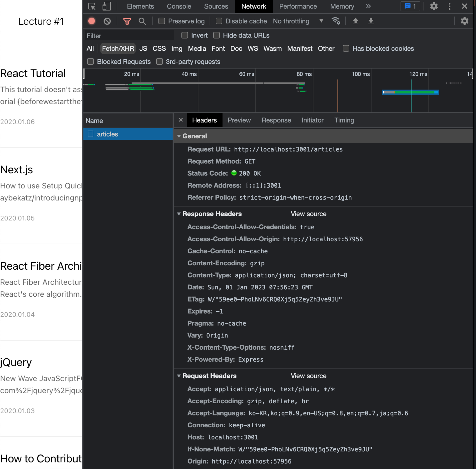476x469 pixels.
Task: Filter requests by Img
Action: (177, 49)
